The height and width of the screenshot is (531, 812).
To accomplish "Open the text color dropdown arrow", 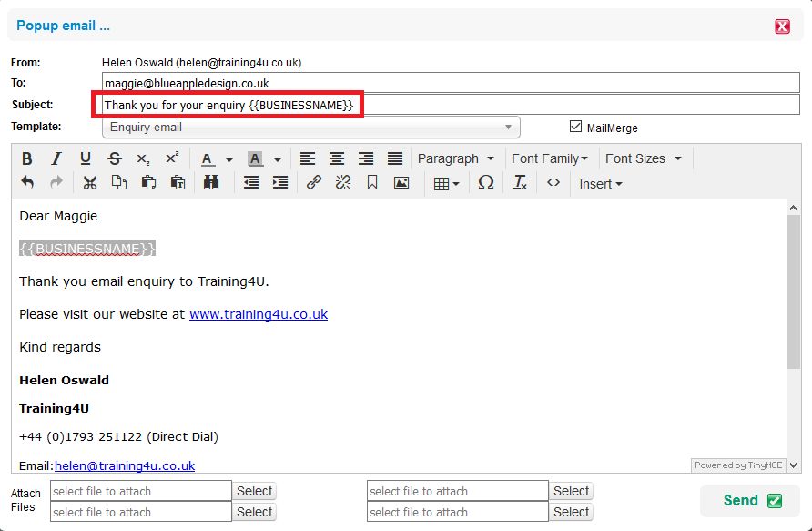I will coord(228,159).
